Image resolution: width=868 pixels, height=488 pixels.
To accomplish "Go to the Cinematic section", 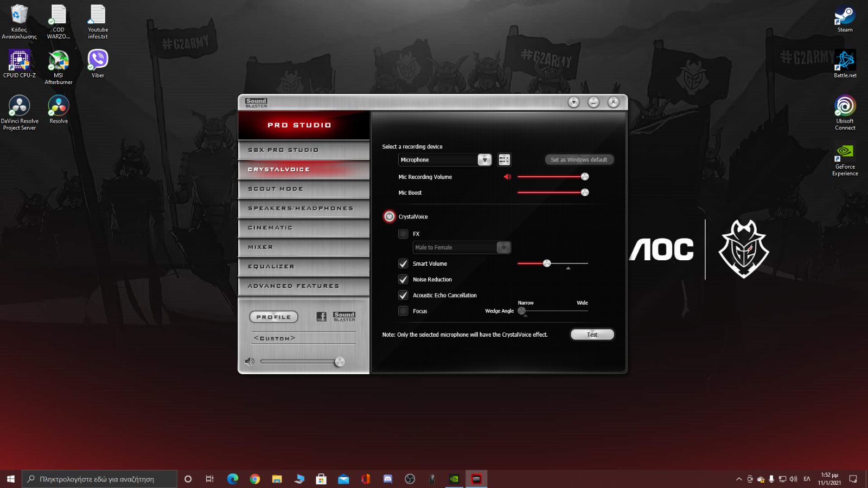I will (304, 228).
